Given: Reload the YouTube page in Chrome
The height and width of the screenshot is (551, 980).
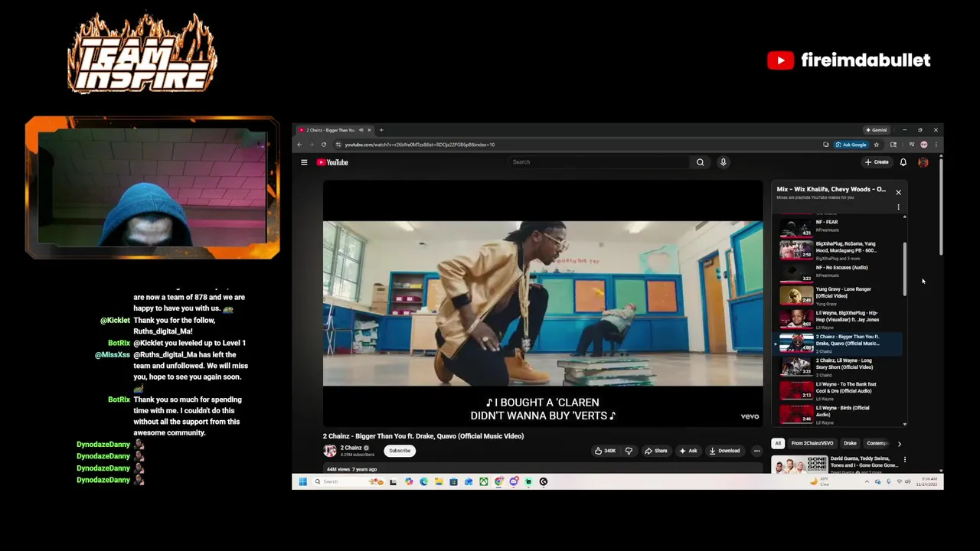Looking at the screenshot, I should coord(324,145).
